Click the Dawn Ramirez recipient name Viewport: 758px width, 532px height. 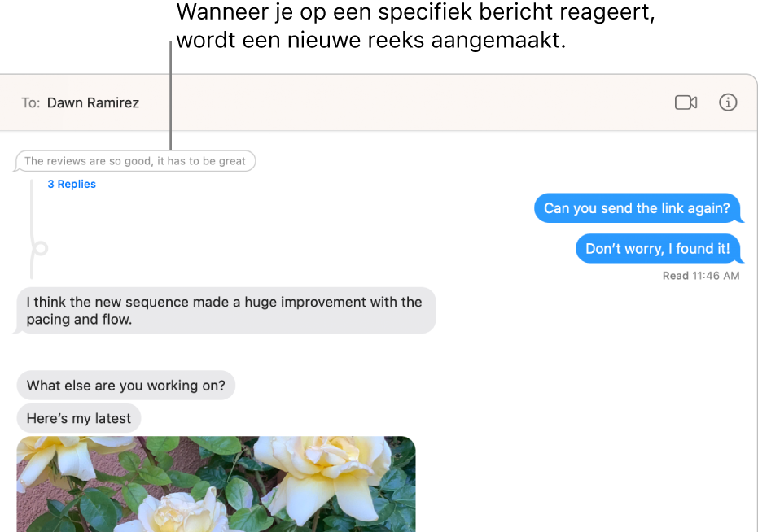[93, 103]
